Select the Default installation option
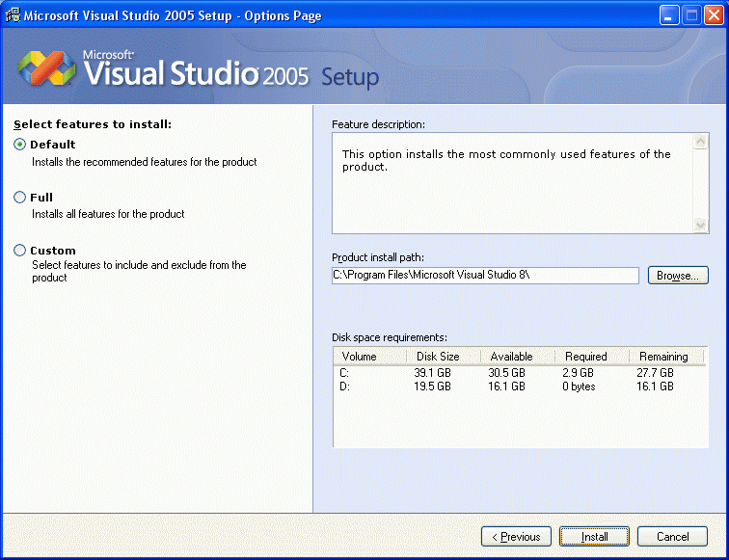Screen dimensions: 729x560 pyautogui.click(x=20, y=145)
